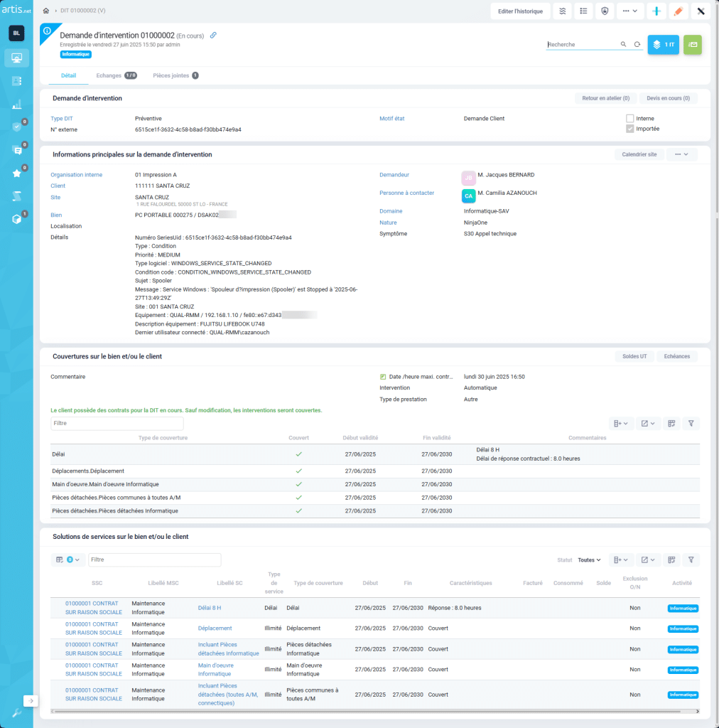Click the blue 1 IT layers button
Viewport: 719px width, 728px height.
[664, 45]
